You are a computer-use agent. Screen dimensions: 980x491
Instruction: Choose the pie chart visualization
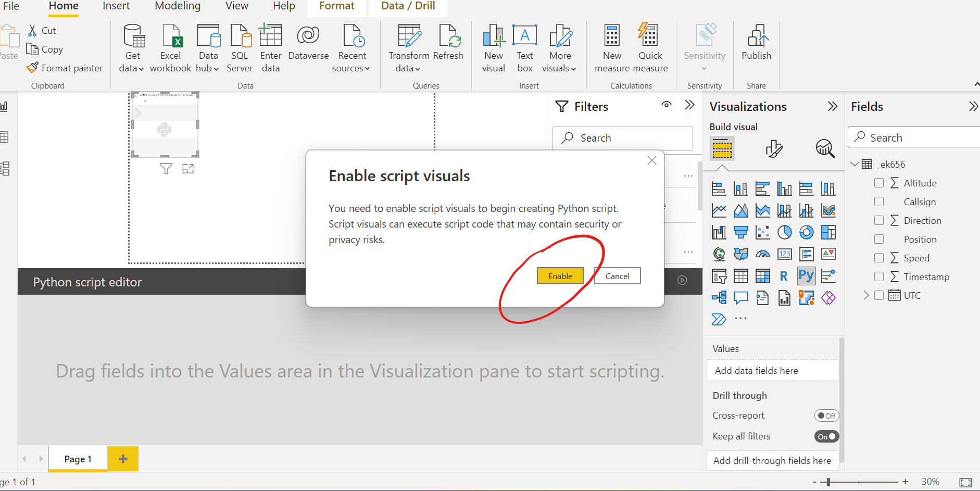click(x=784, y=232)
